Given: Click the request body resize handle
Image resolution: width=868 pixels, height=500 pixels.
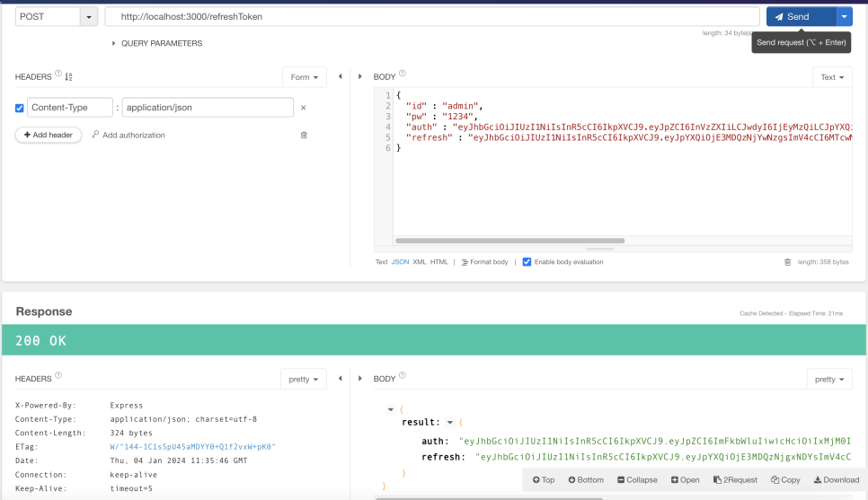Looking at the screenshot, I should click(x=600, y=249).
